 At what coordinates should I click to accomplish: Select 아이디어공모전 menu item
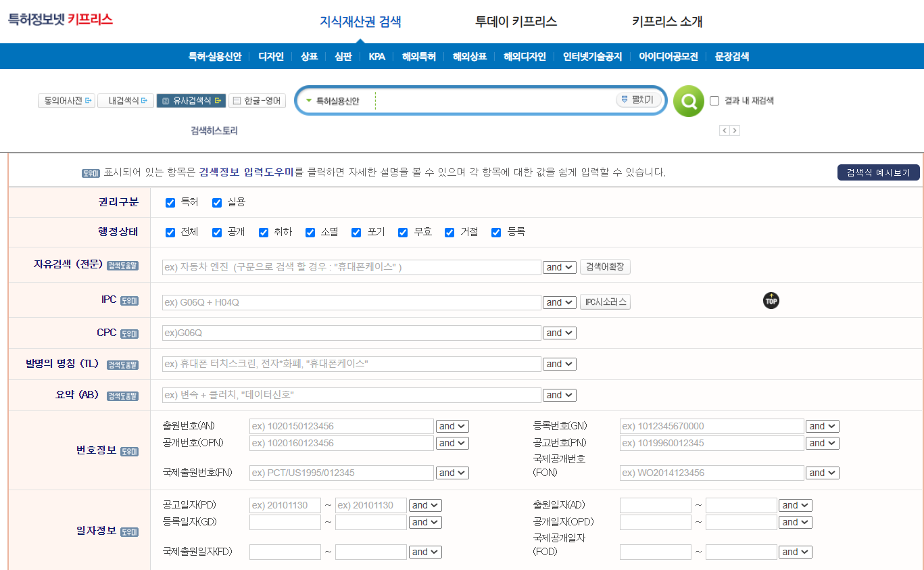(x=668, y=57)
